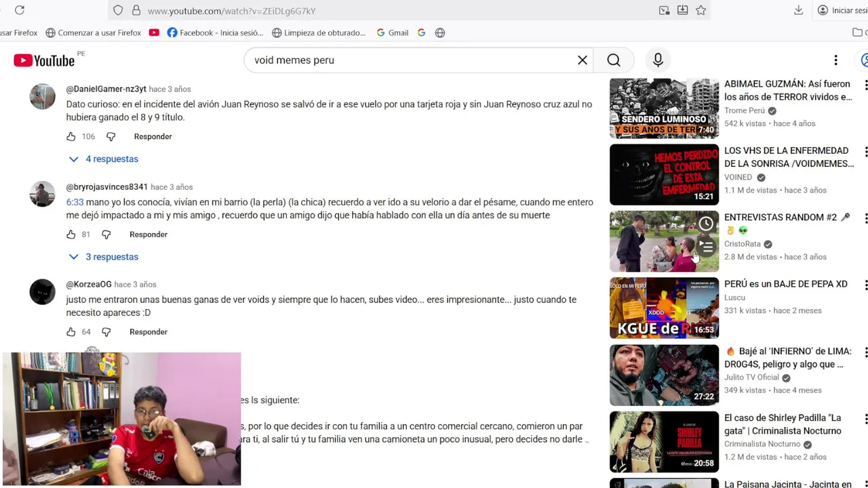Open options menu for ABIMAEL GUZMÁN video
The width and height of the screenshot is (868, 488).
point(865,85)
